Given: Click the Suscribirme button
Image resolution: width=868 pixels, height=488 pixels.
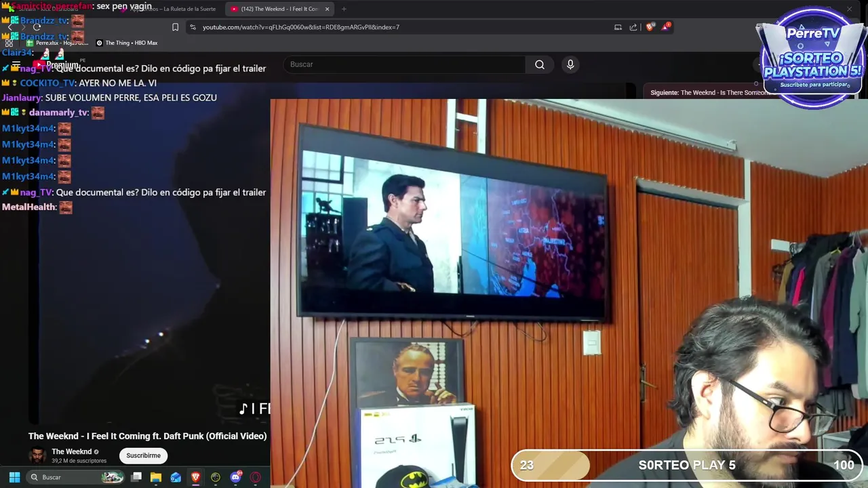Looking at the screenshot, I should click(x=143, y=455).
